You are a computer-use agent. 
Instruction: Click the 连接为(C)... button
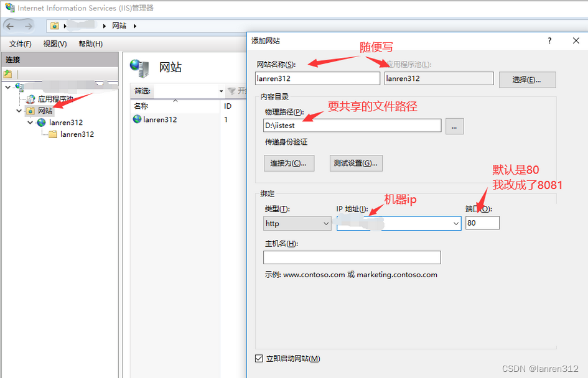pyautogui.click(x=289, y=164)
